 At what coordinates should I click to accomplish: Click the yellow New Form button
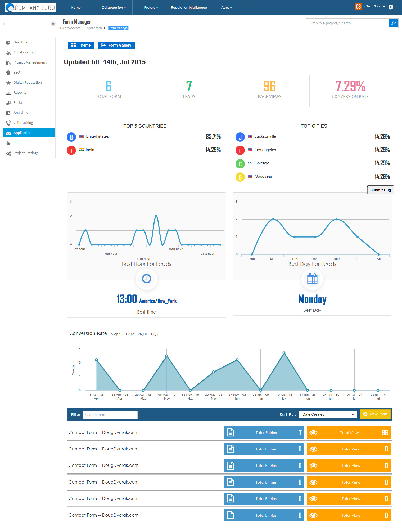375,414
